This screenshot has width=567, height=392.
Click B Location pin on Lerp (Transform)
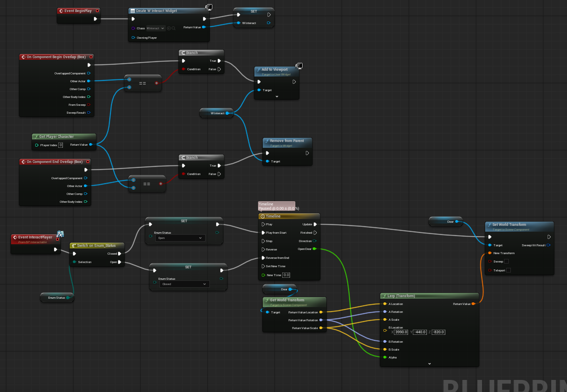pyautogui.click(x=385, y=330)
